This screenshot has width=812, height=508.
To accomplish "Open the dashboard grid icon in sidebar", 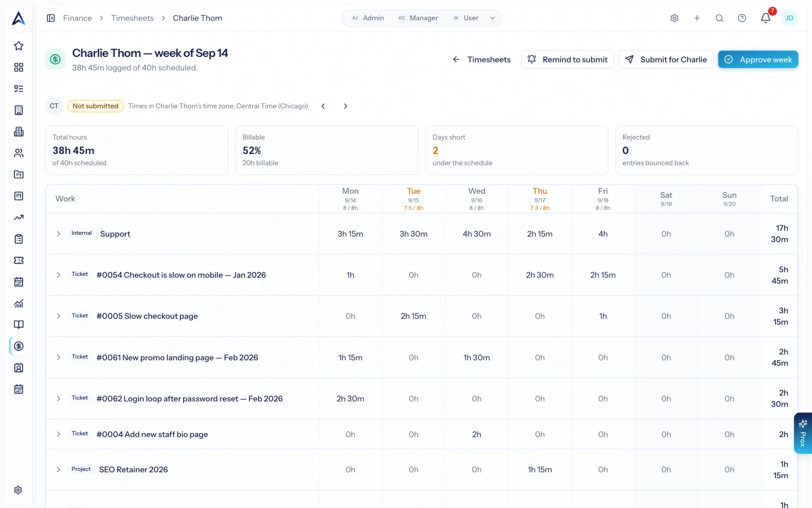I will coord(18,67).
